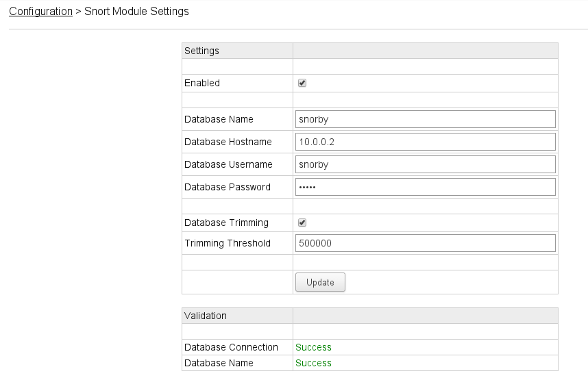The image size is (588, 380).
Task: Focus the Database Username input field
Action: tap(426, 164)
